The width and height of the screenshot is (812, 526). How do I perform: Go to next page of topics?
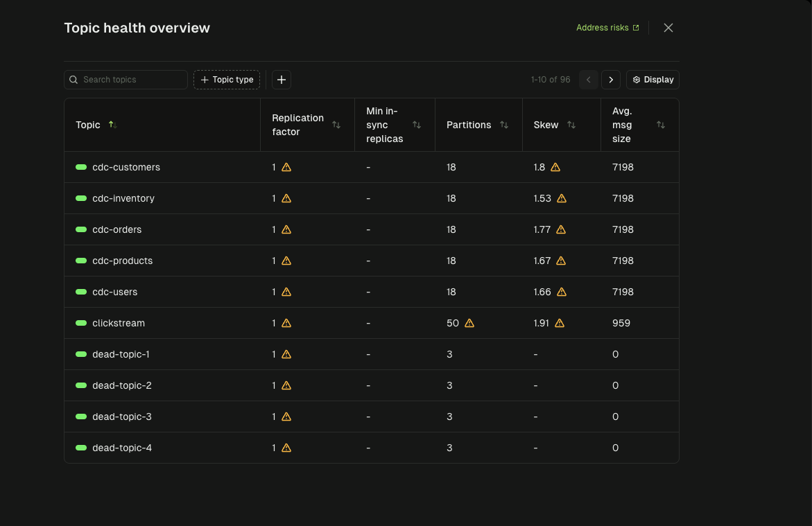(x=611, y=80)
